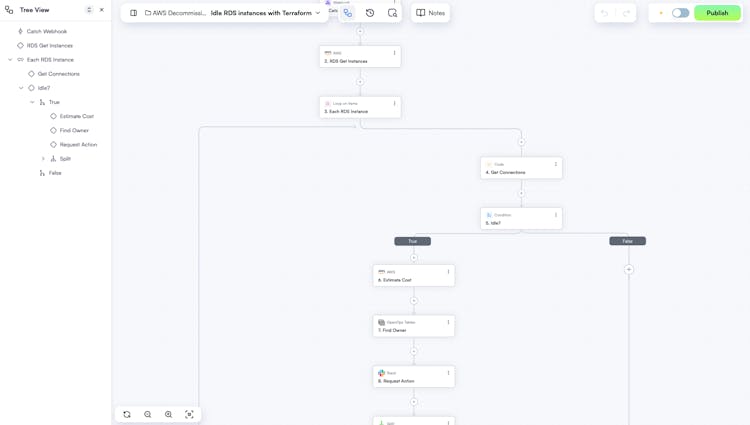This screenshot has width=750, height=425.
Task: Open the run logs search icon
Action: [x=392, y=13]
